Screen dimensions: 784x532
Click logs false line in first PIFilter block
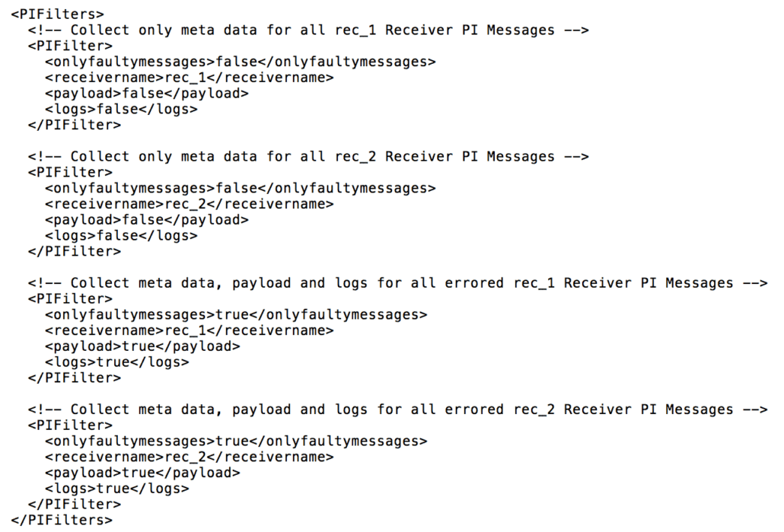[121, 109]
